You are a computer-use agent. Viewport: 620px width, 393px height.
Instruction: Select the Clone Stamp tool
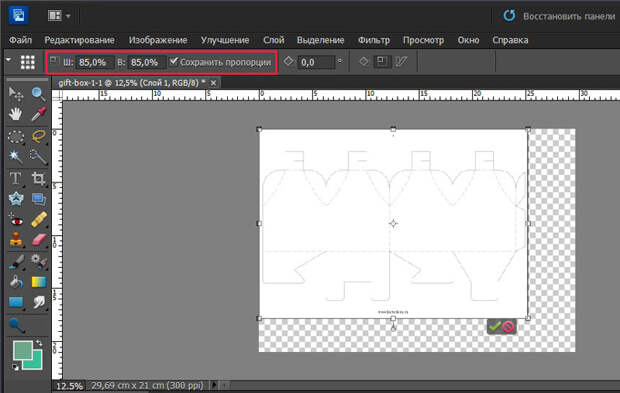coord(16,240)
